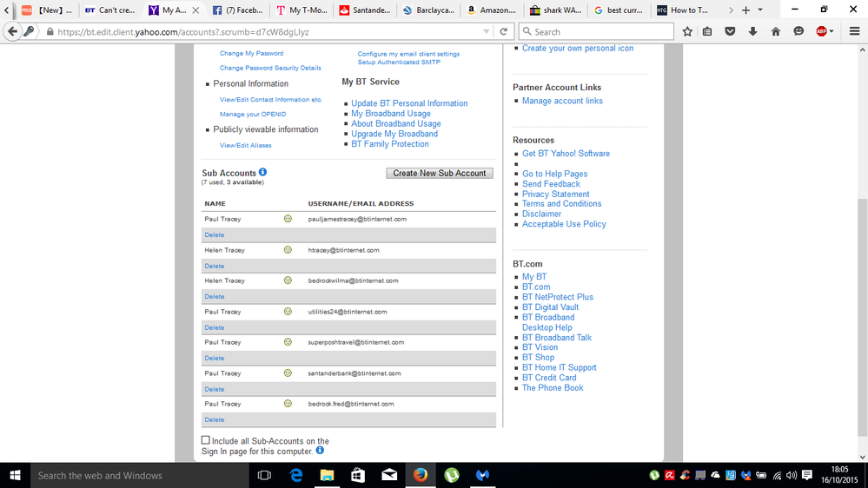The width and height of the screenshot is (868, 488).
Task: Click info icon next to Sign In page text
Action: coord(320,451)
